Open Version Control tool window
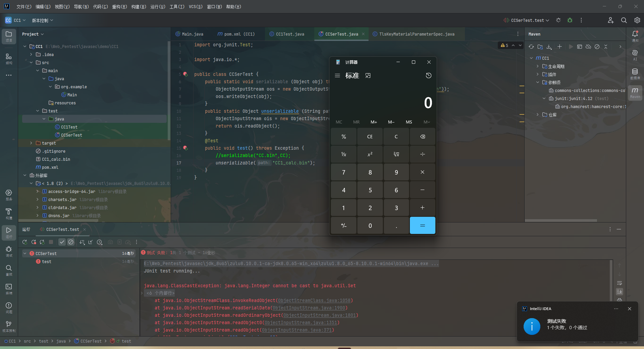 [x=9, y=327]
